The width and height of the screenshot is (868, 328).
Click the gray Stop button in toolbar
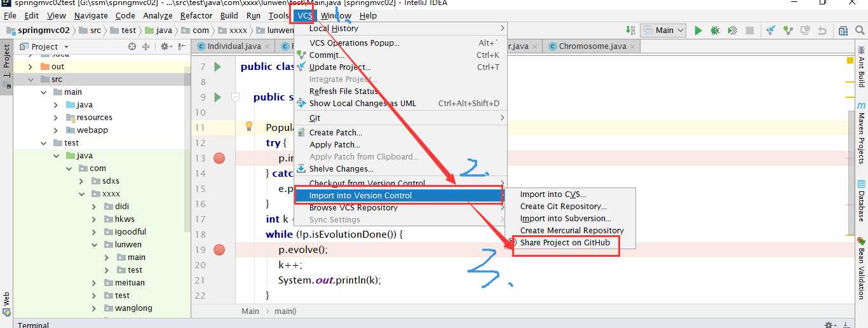[x=749, y=30]
